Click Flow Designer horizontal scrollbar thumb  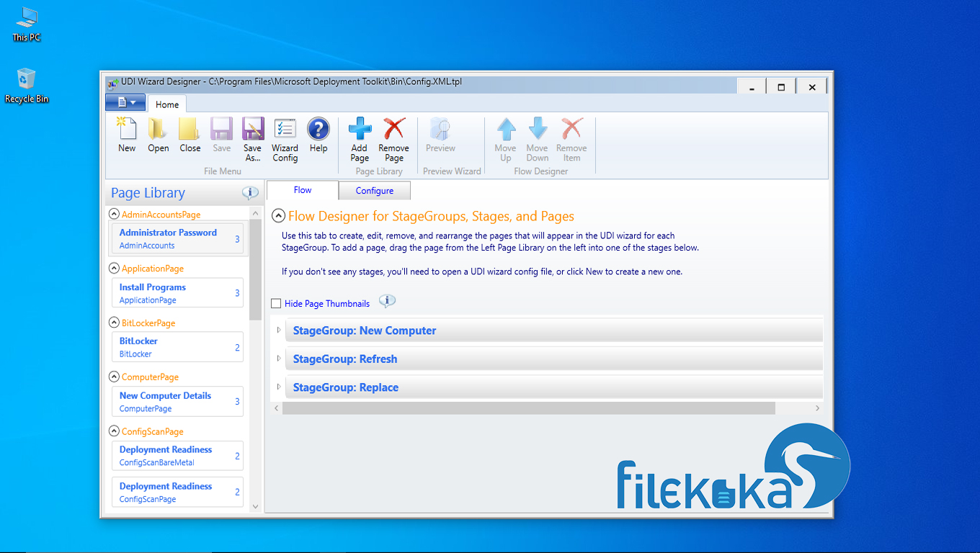[x=528, y=408]
